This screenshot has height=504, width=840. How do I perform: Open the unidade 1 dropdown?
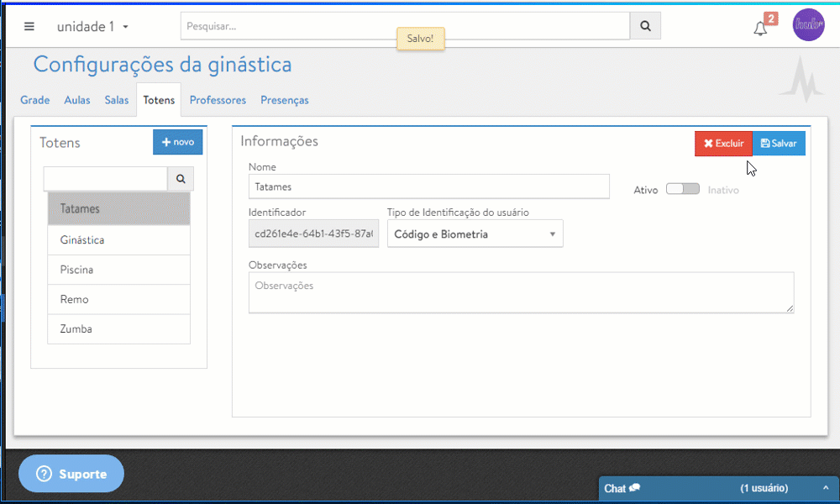click(92, 27)
